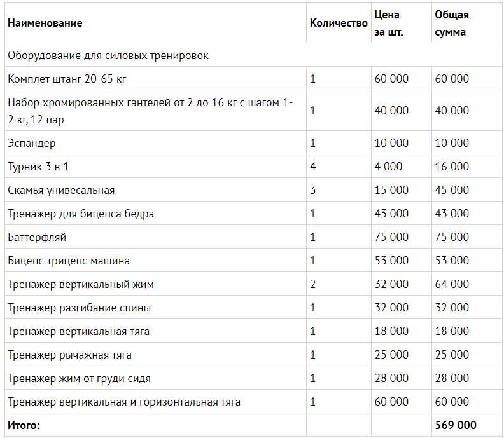Click the 'Баттерфляй' item name
This screenshot has height=438, width=504.
click(37, 237)
